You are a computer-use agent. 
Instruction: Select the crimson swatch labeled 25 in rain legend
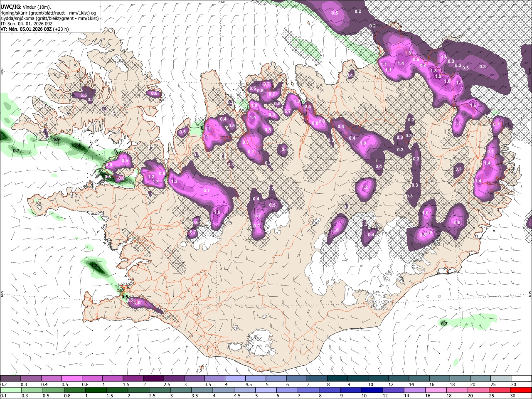click(500, 390)
